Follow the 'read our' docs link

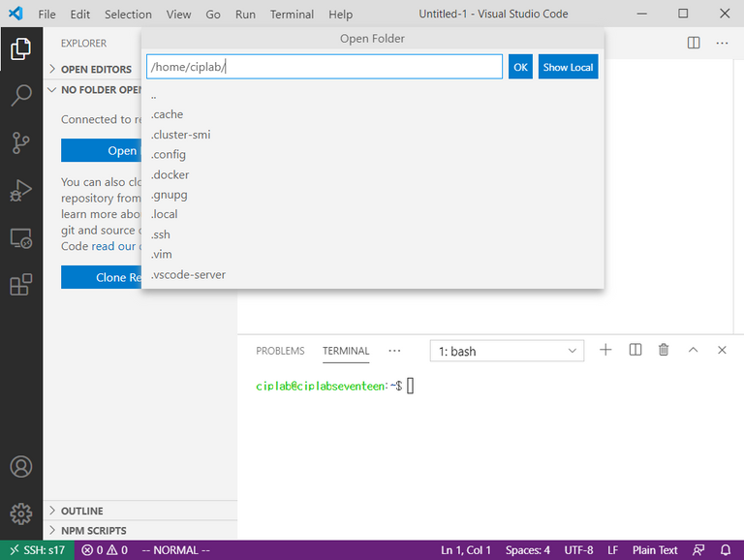point(113,246)
